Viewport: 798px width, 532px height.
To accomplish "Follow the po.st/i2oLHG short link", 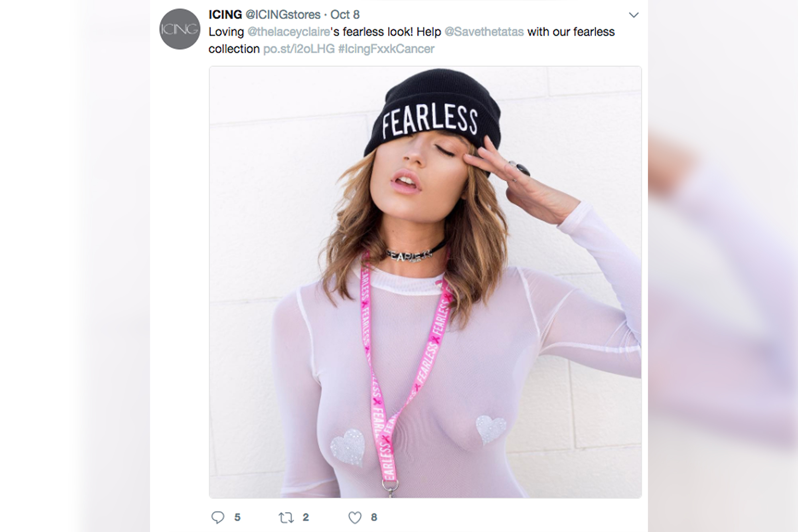I will pos(299,49).
